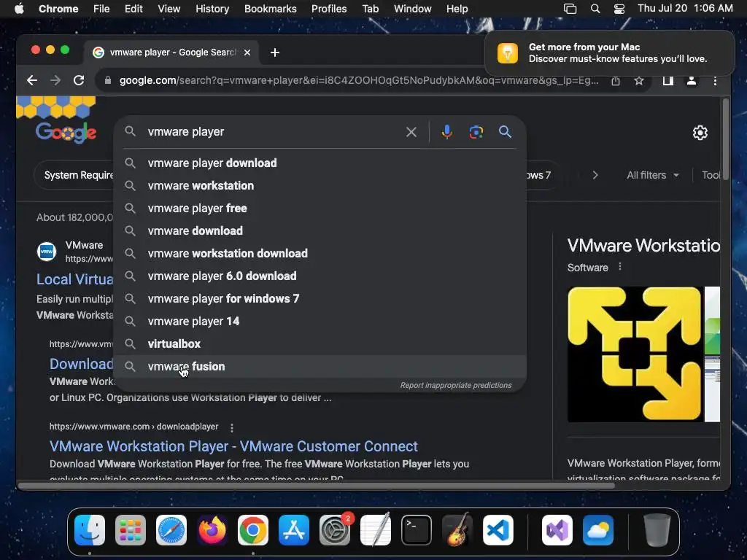Start voice search with the microphone icon
The image size is (747, 560).
(x=447, y=132)
